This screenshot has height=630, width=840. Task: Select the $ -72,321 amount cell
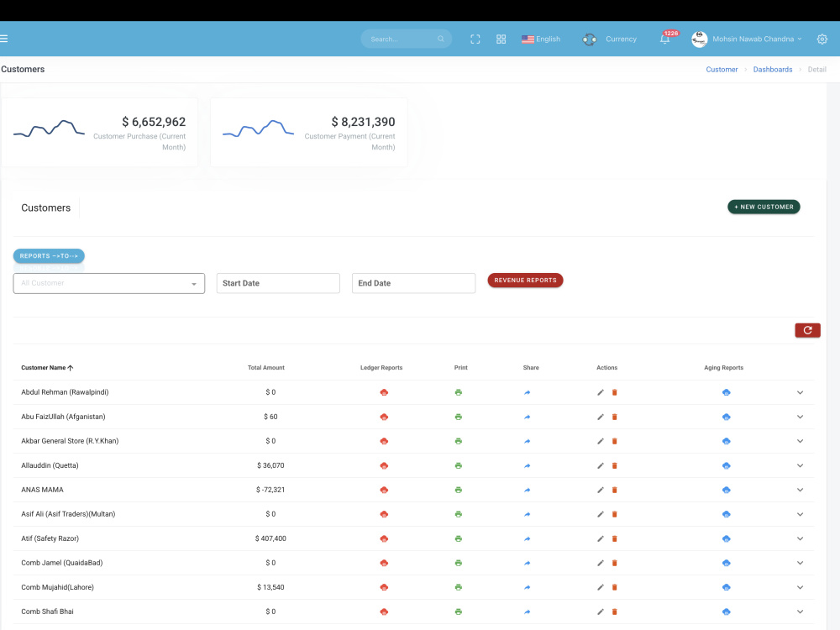click(270, 491)
